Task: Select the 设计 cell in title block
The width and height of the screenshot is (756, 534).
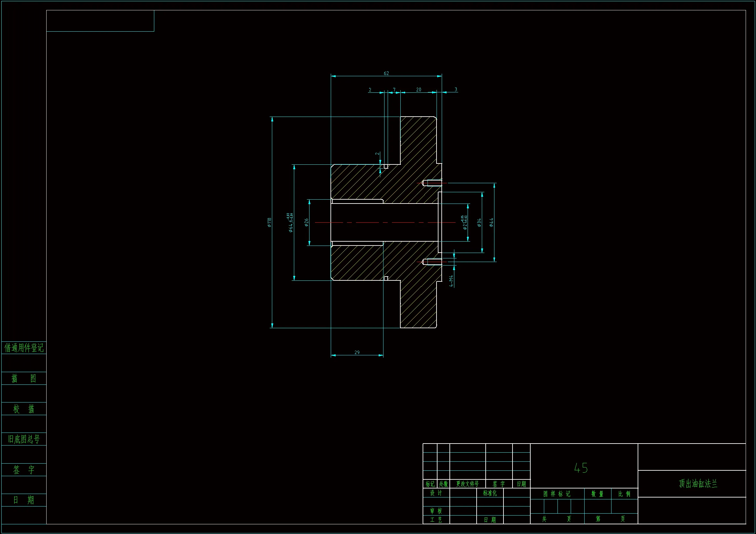Action: (436, 493)
